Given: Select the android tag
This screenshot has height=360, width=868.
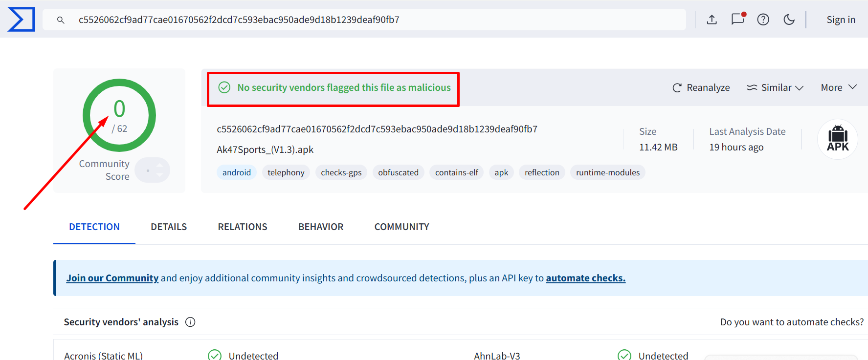Looking at the screenshot, I should tap(237, 172).
